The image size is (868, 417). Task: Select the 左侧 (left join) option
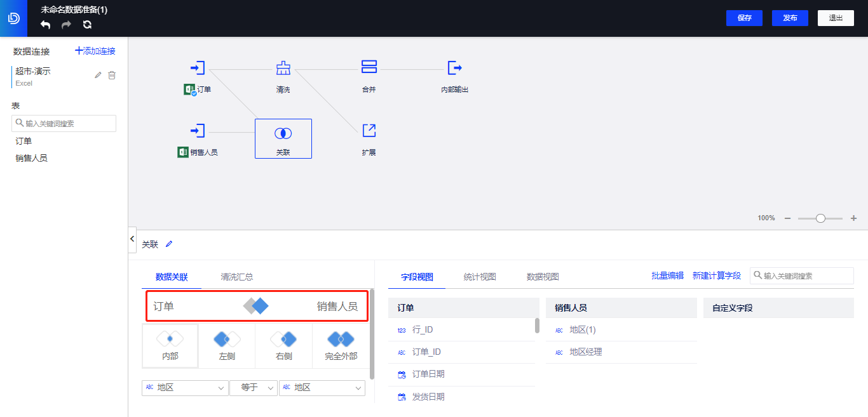(x=226, y=345)
